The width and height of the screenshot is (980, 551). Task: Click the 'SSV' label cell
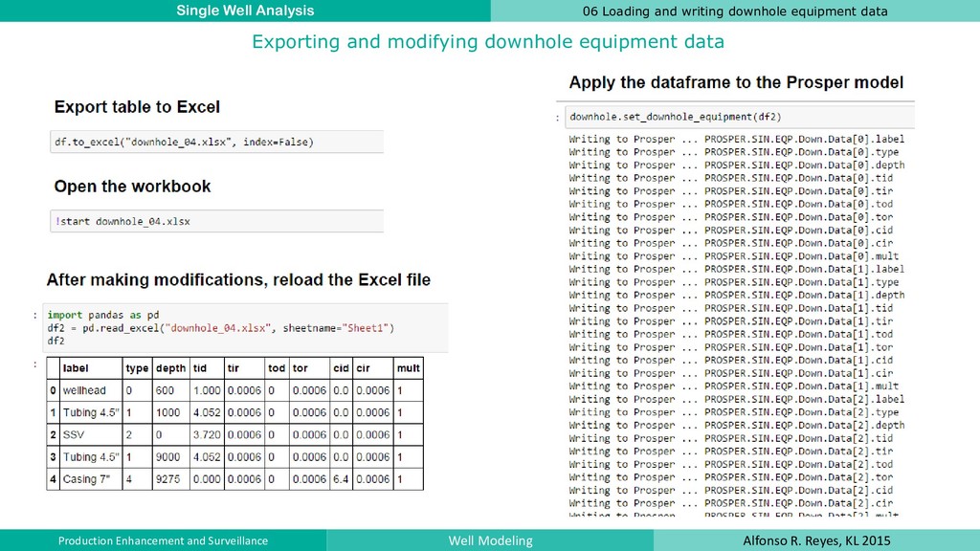tap(91, 435)
